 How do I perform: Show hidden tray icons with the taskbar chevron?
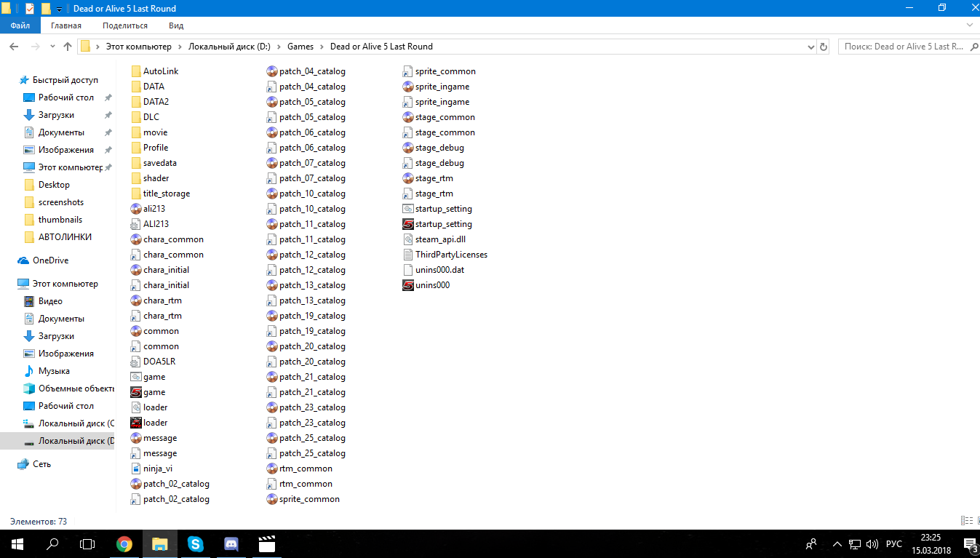coord(837,544)
